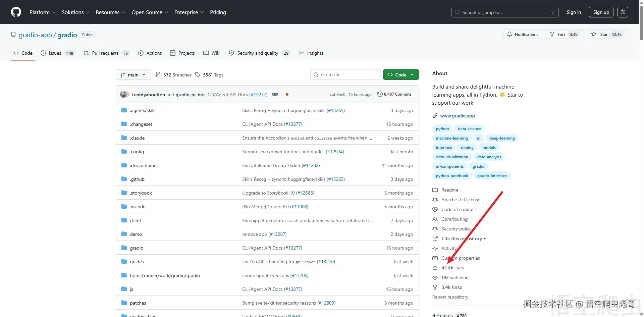Click the Code of conduct heart icon
Screen dimensions: 644x317
(435, 209)
